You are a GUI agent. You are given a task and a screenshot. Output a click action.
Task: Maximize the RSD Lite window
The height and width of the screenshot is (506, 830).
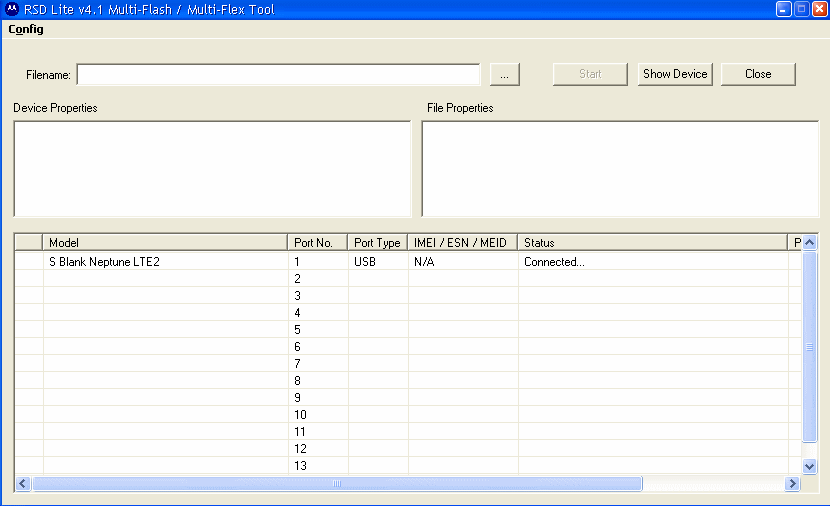coord(801,9)
